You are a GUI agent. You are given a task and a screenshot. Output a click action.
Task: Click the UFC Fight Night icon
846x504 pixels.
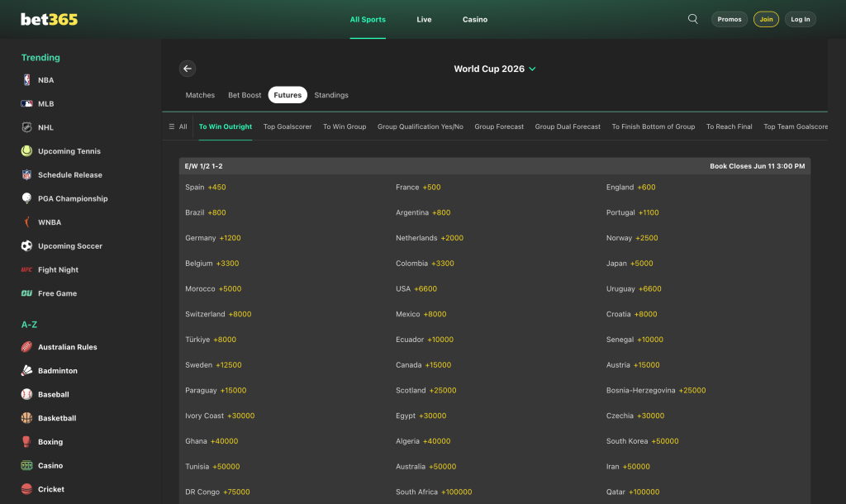26,270
